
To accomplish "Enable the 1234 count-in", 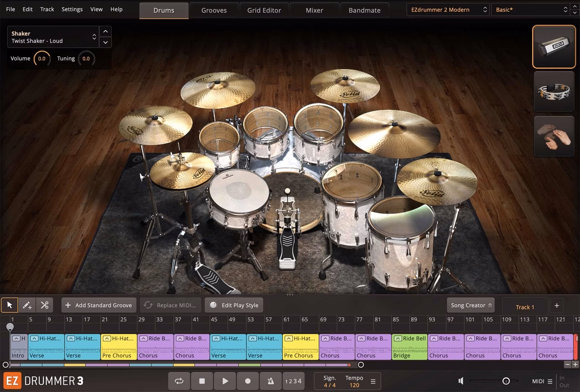I will [293, 381].
